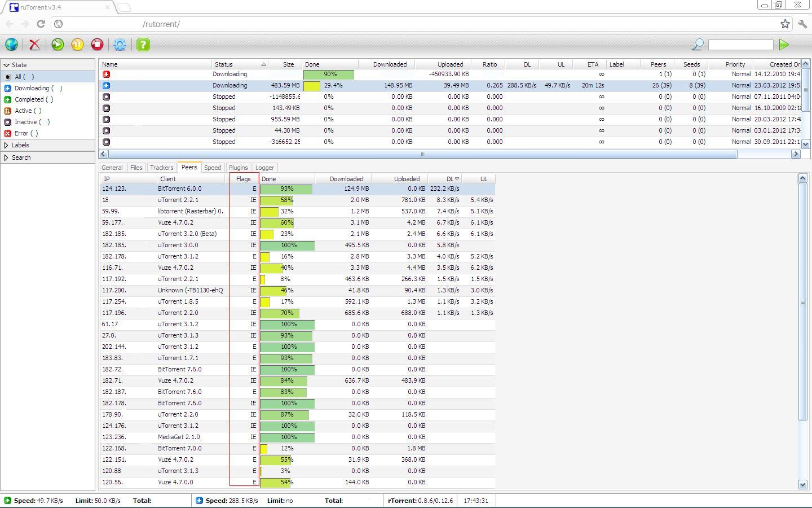The image size is (812, 508).
Task: Filter by Error state
Action: [48, 133]
